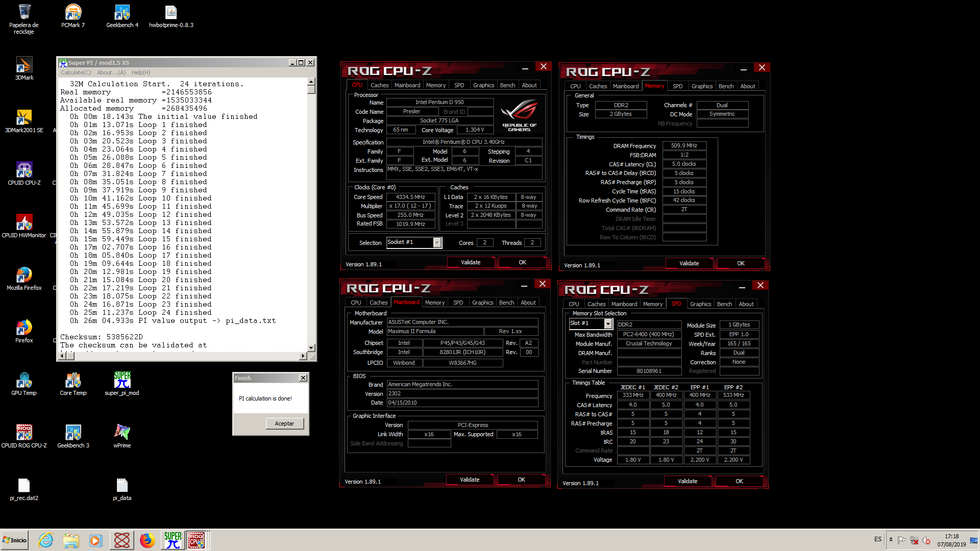Image resolution: width=980 pixels, height=551 pixels.
Task: Click the Intel Pentium D 950 name field
Action: [x=439, y=102]
